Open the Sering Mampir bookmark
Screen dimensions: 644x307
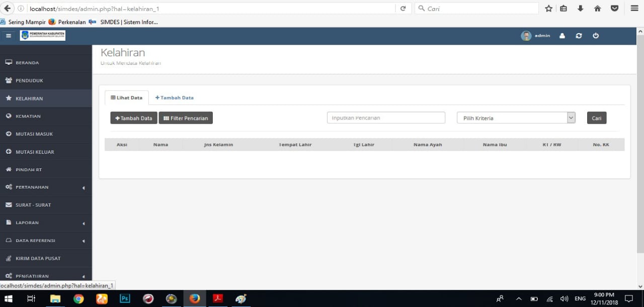click(23, 22)
